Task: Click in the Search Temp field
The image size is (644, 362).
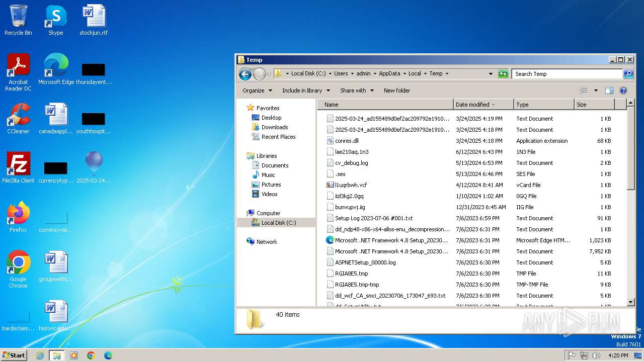Action: [567, 73]
